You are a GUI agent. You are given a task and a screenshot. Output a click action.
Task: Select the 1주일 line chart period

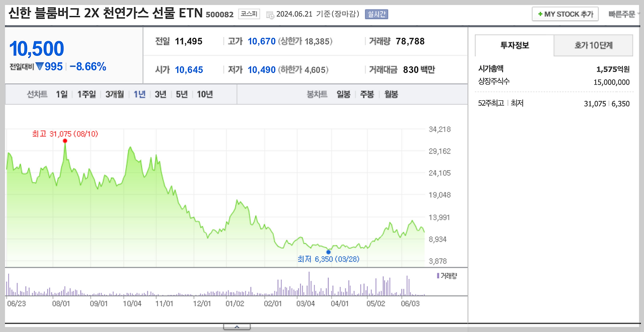tap(87, 94)
